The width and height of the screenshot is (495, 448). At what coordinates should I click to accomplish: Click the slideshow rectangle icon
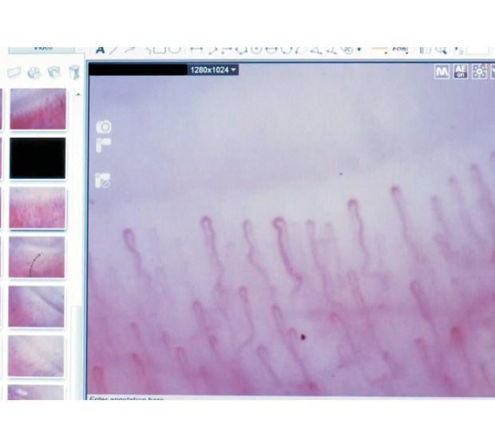point(14,73)
